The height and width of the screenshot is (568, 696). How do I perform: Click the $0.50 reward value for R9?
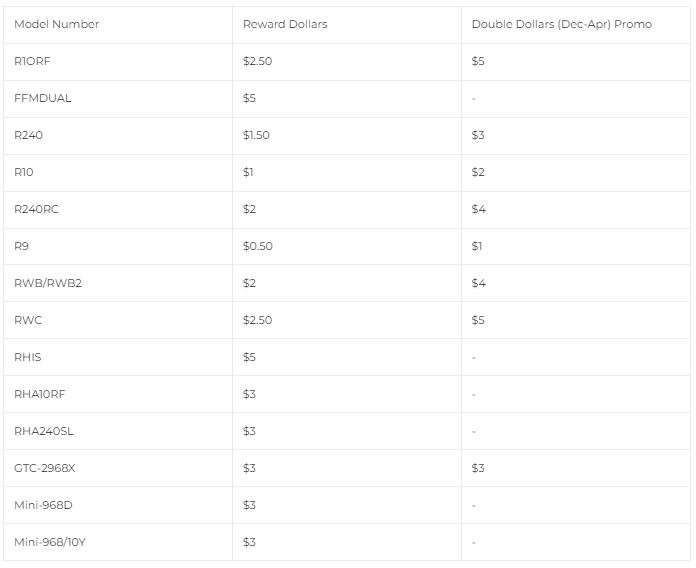coord(257,246)
